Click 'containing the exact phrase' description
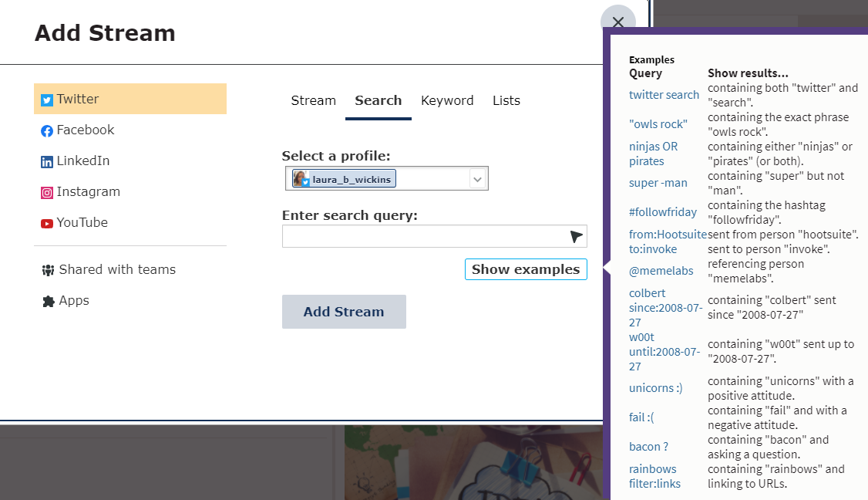Viewport: 868px width, 500px height. (778, 124)
